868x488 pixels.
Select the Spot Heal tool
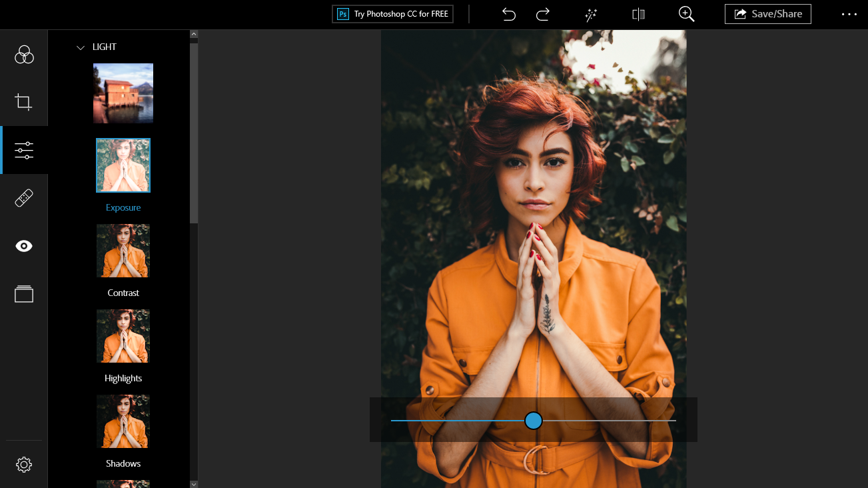[24, 197]
